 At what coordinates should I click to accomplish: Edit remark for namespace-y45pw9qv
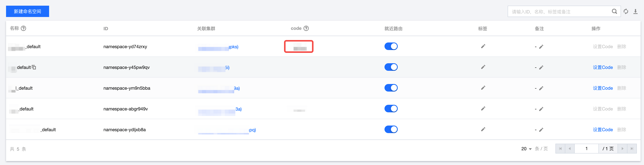(x=541, y=68)
